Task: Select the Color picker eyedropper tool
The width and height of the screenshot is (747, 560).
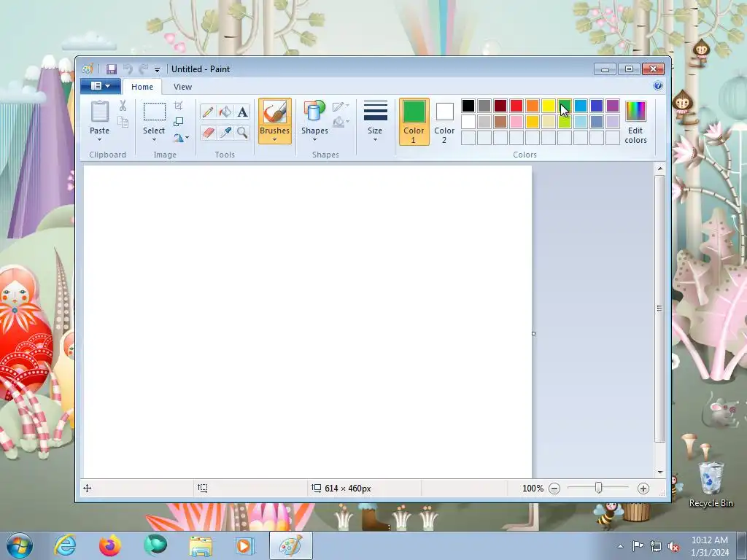Action: [x=225, y=132]
